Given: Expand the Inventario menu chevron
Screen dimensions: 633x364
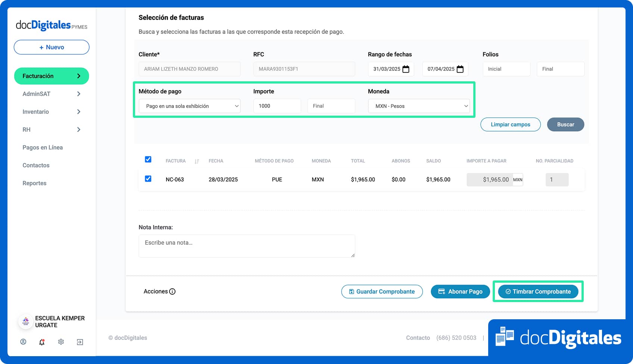Looking at the screenshot, I should 79,112.
